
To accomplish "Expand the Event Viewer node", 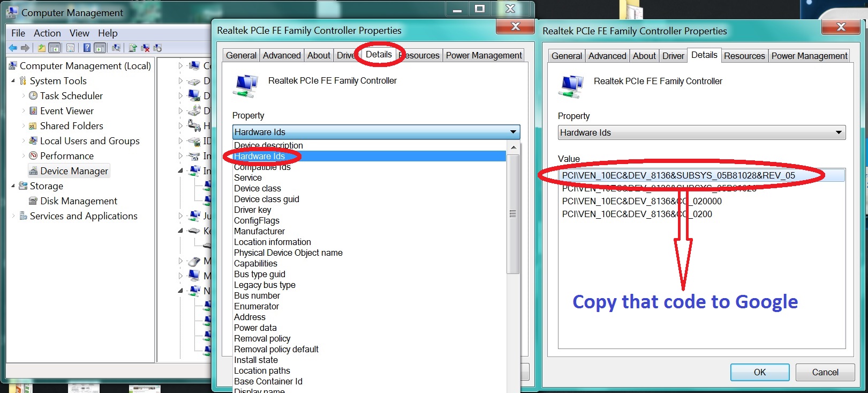I will click(x=24, y=111).
